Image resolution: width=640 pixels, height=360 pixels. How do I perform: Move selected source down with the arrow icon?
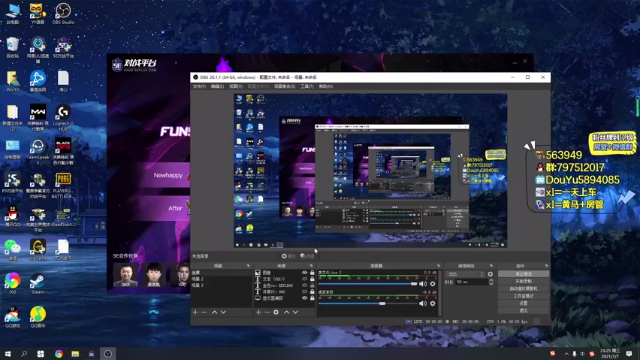[x=295, y=312]
